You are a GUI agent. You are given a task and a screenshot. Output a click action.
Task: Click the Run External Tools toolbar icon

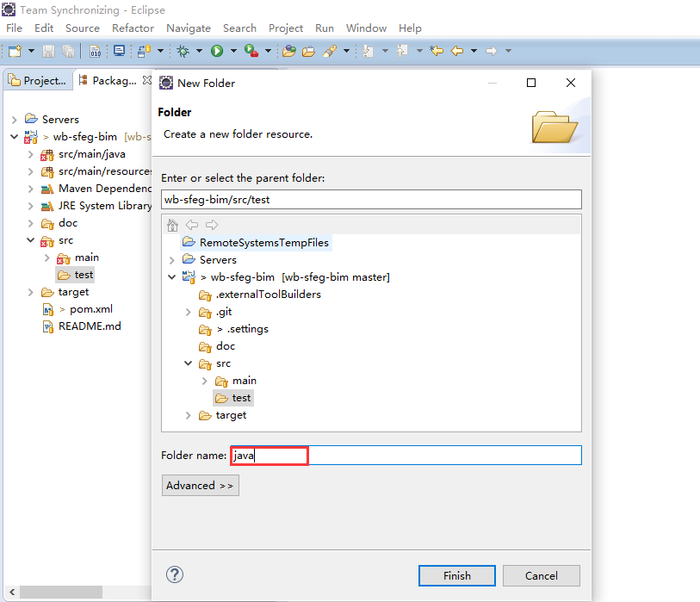pyautogui.click(x=251, y=51)
